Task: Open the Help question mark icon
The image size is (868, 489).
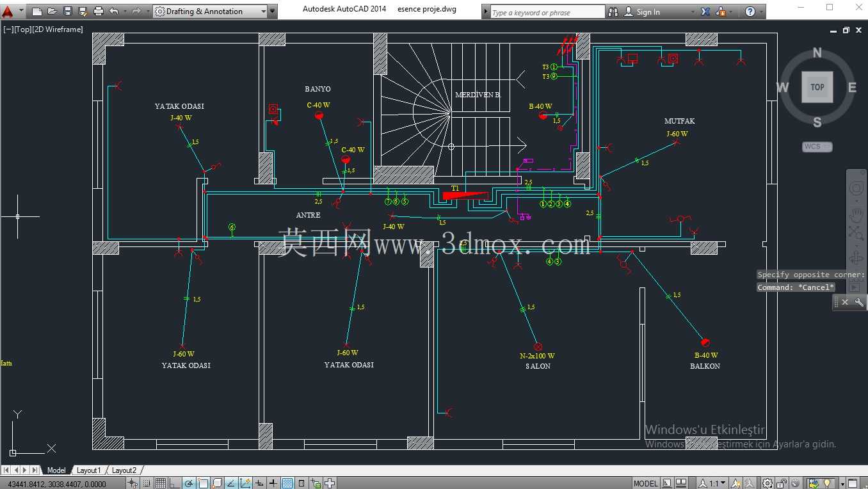Action: 750,12
